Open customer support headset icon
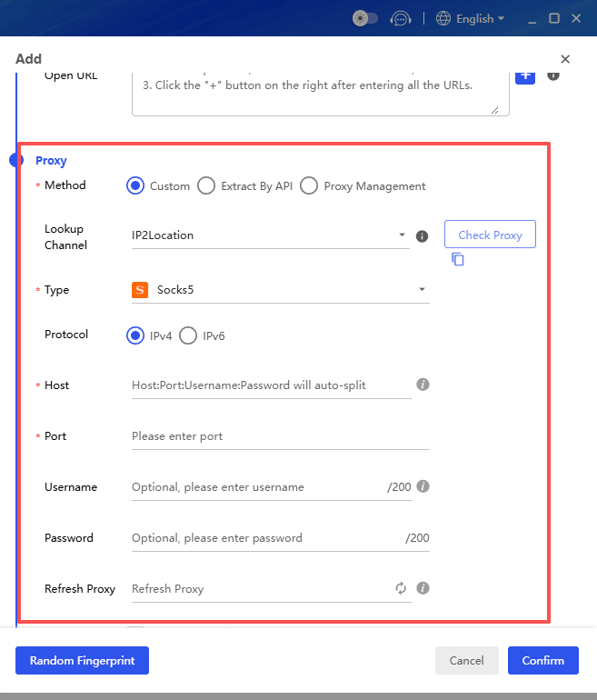 tap(400, 18)
